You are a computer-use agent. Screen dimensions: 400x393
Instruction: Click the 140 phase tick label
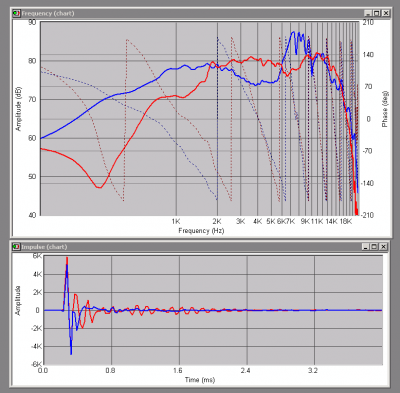click(368, 54)
